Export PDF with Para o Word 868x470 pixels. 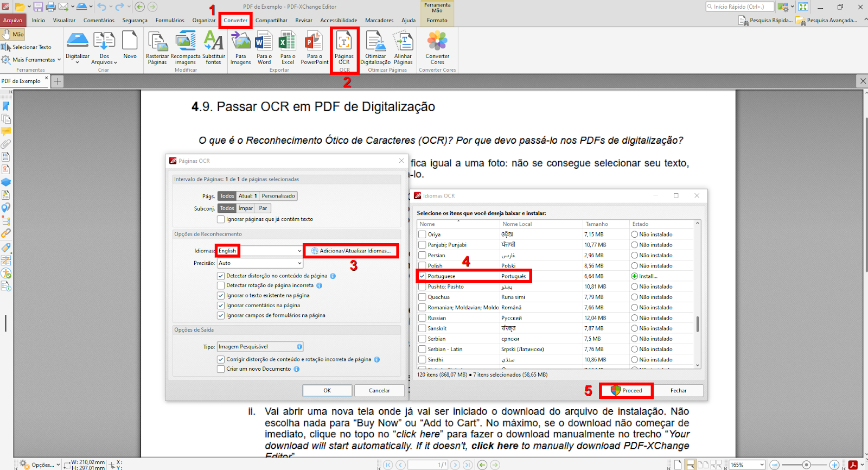[264, 48]
